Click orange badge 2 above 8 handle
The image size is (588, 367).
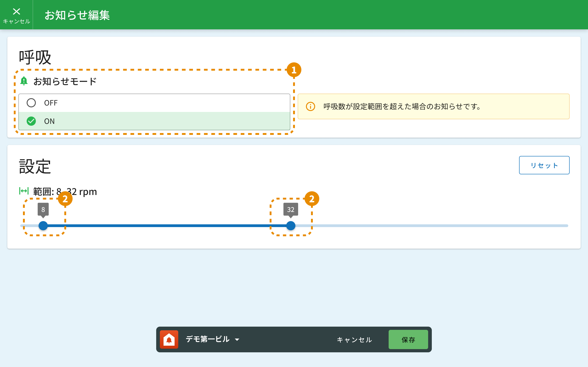tap(65, 199)
